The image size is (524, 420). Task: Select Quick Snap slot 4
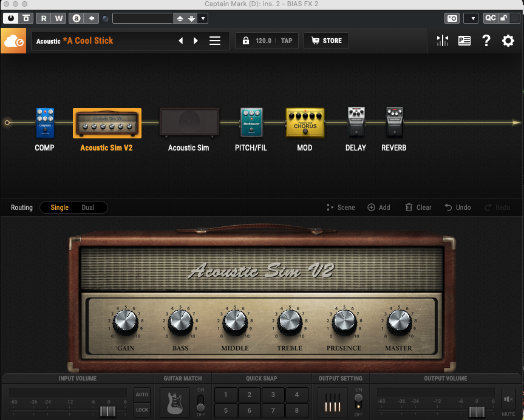point(297,395)
